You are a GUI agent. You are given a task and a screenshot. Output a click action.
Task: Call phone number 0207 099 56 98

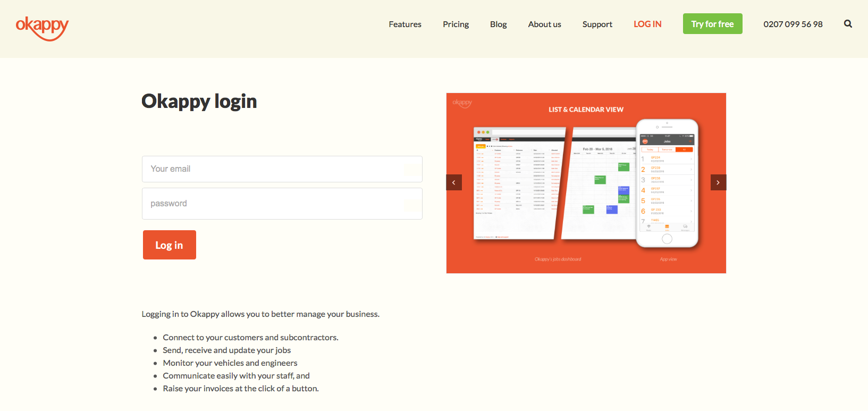pos(793,24)
